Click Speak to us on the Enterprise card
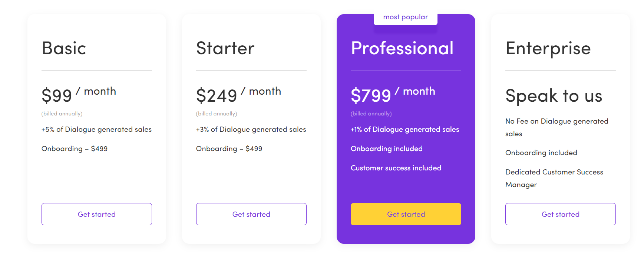The width and height of the screenshot is (644, 255). [x=554, y=96]
